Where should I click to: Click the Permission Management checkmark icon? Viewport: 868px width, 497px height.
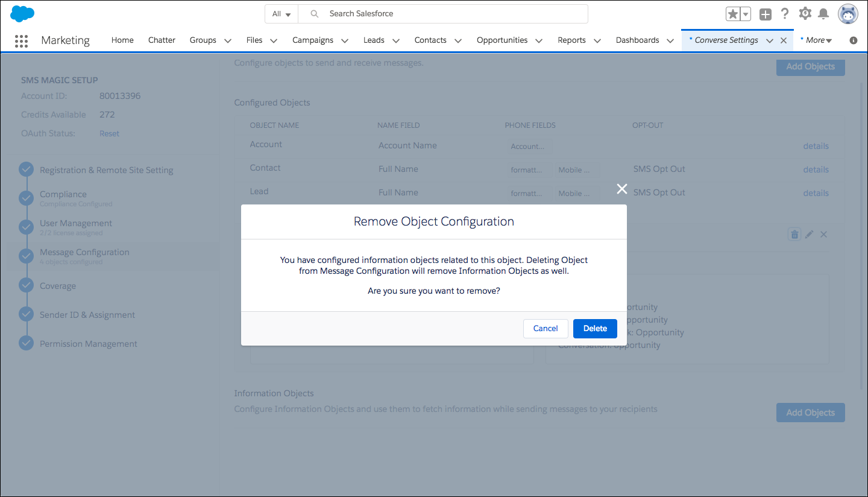[x=26, y=343]
